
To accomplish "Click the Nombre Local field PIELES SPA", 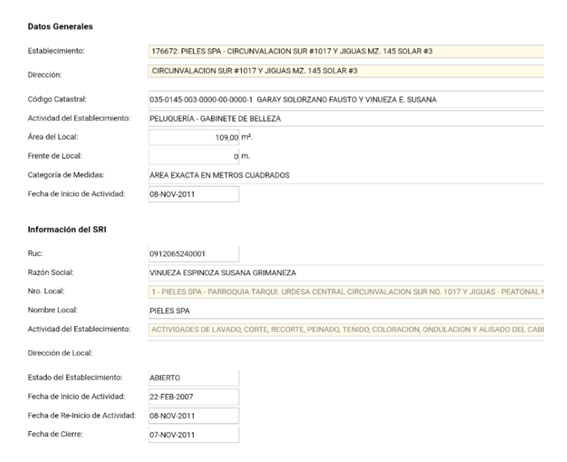I will click(x=346, y=311).
